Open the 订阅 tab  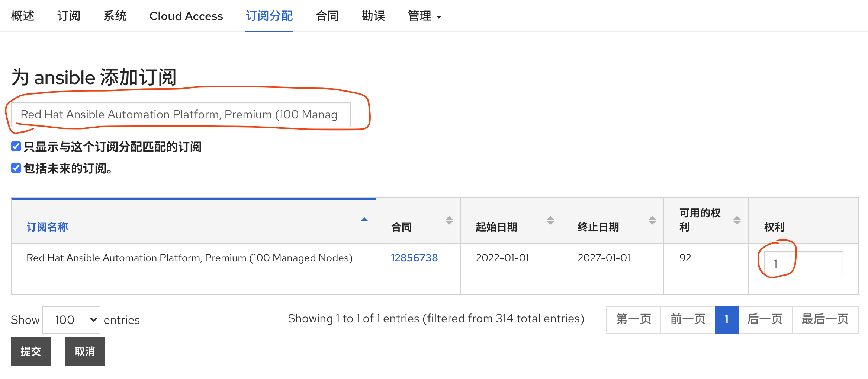[69, 16]
